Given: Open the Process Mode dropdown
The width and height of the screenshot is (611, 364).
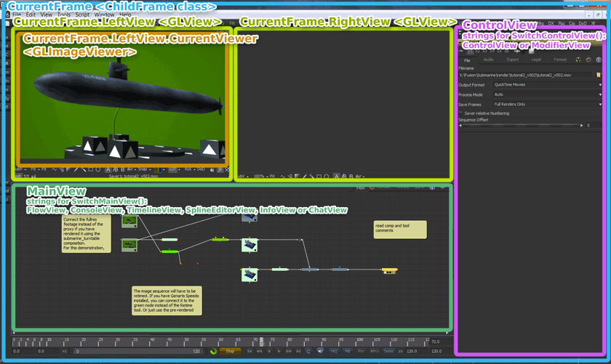Looking at the screenshot, I should pos(547,94).
